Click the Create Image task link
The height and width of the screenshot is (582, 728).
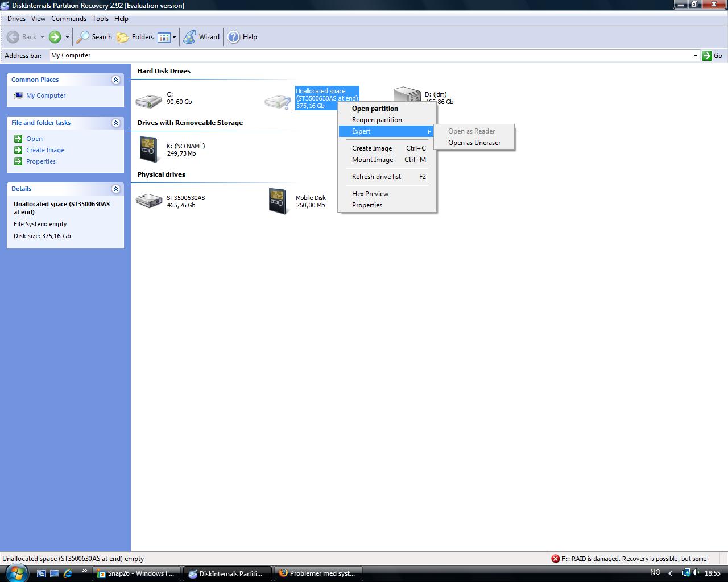(x=45, y=150)
